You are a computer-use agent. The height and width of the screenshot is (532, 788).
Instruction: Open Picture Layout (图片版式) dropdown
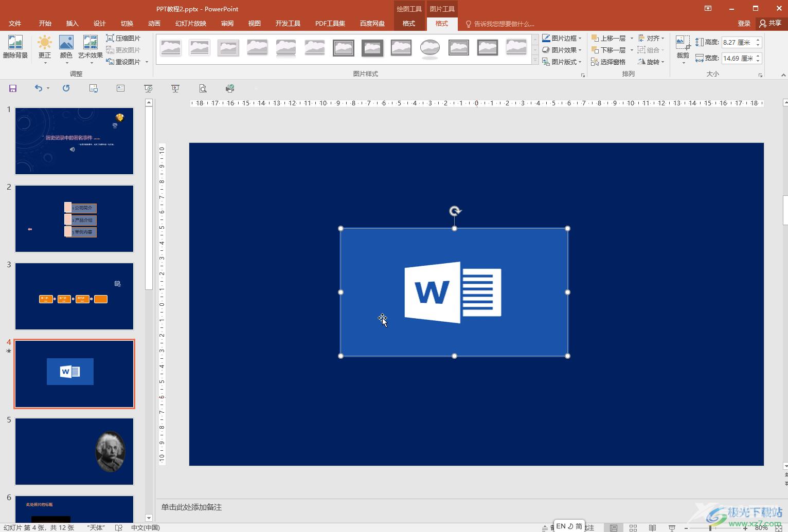click(562, 62)
